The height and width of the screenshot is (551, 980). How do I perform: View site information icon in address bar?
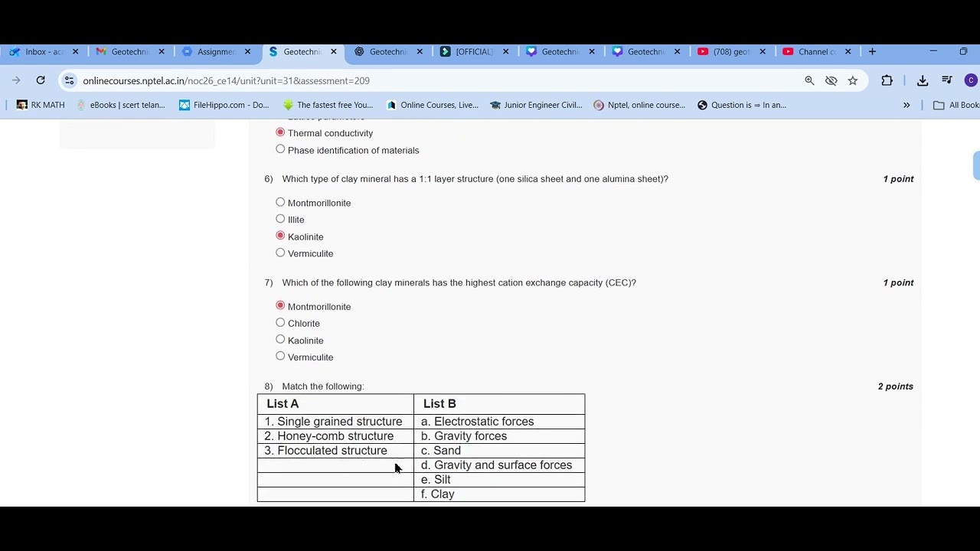(x=69, y=80)
